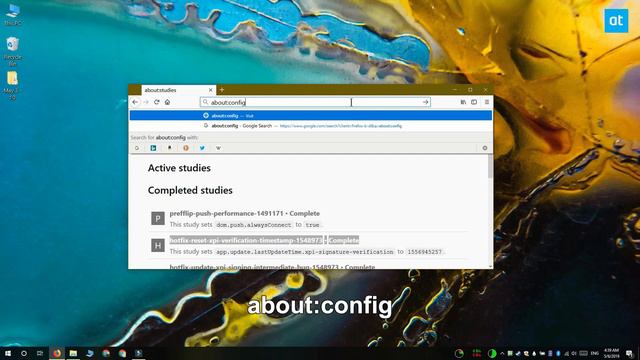
Task: Select the about:studies tab
Action: (x=178, y=90)
